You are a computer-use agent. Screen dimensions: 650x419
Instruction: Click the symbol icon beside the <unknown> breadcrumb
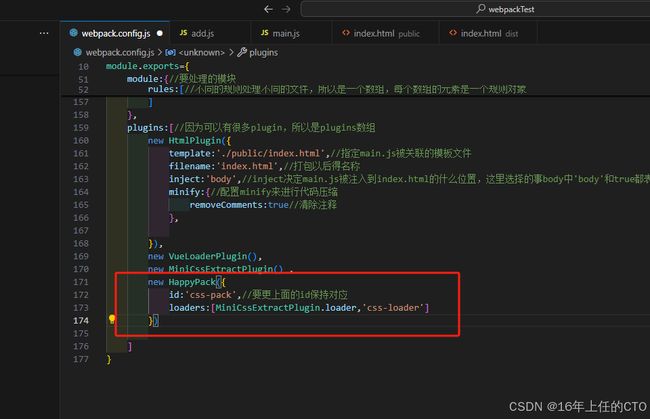(170, 53)
